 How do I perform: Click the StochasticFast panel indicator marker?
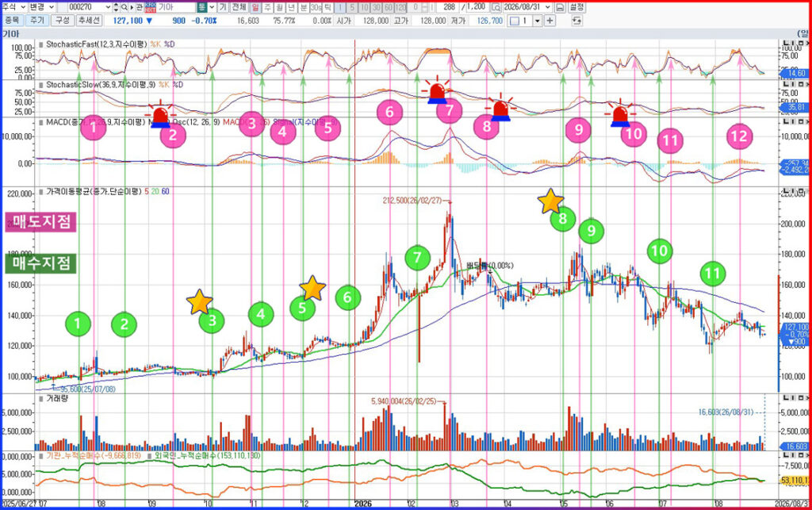pos(41,44)
